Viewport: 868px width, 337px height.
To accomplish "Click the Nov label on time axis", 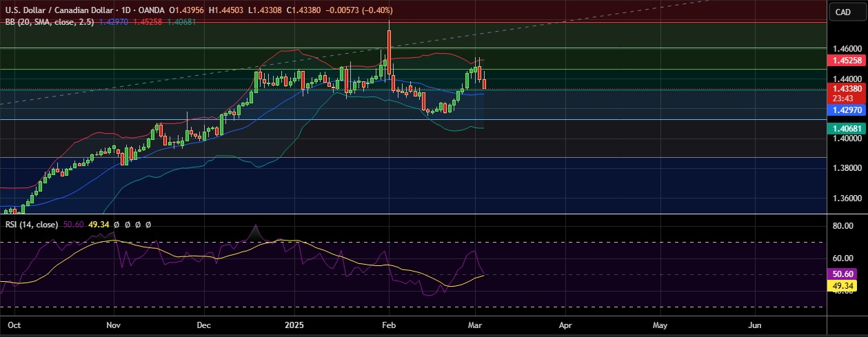I will (114, 324).
